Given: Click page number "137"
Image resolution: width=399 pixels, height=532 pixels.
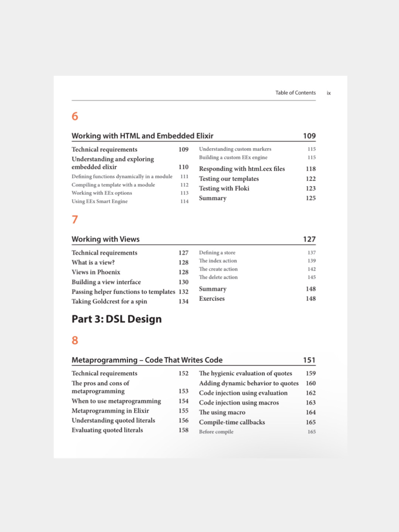Looking at the screenshot, I should (312, 253).
